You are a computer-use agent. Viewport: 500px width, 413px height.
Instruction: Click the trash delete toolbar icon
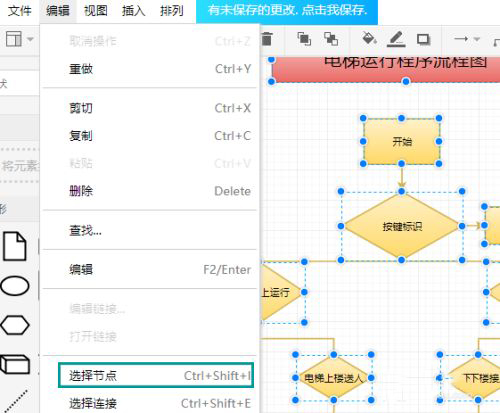tap(267, 39)
